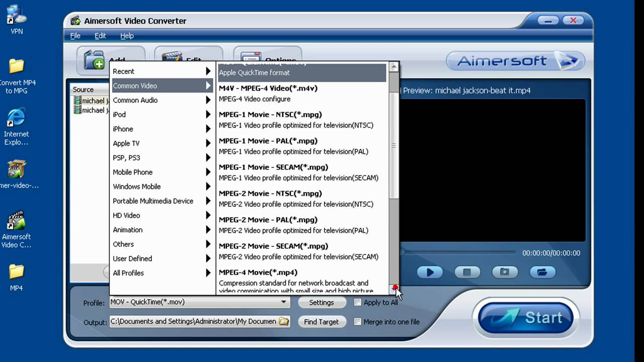The height and width of the screenshot is (362, 644).
Task: Click the Settings button
Action: tap(321, 302)
